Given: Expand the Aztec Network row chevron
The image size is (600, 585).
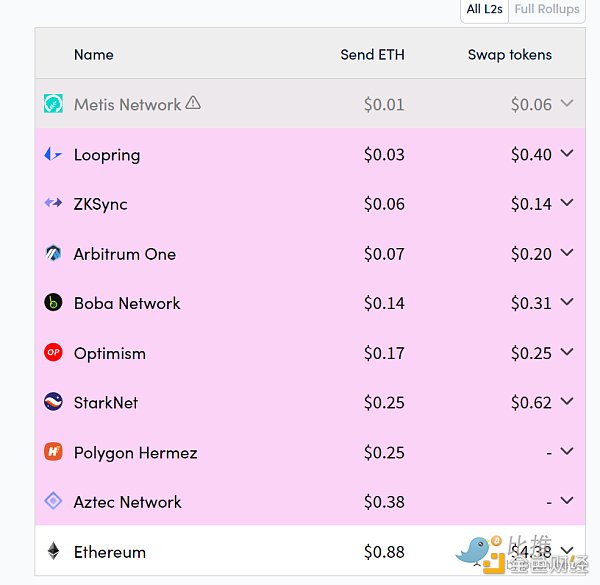Looking at the screenshot, I should coord(567,500).
